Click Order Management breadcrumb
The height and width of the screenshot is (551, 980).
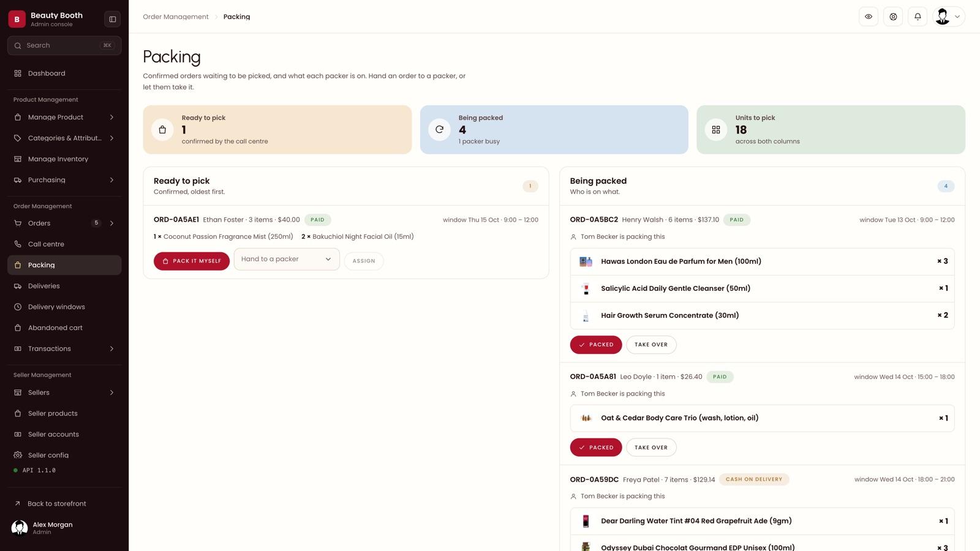click(176, 17)
